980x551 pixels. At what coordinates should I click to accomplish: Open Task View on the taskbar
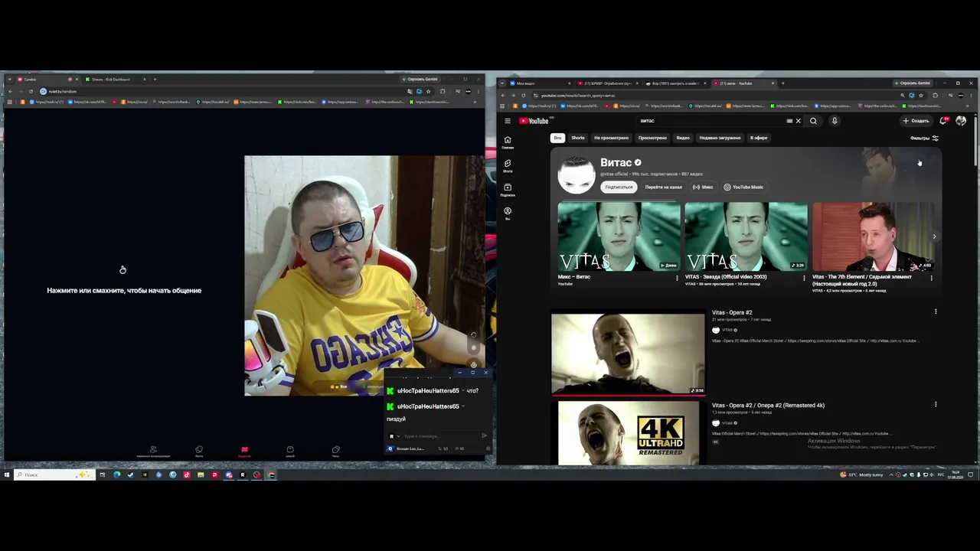point(102,474)
